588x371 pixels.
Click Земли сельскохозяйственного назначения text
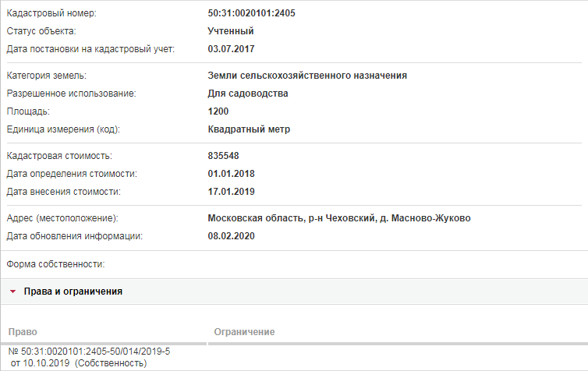point(307,76)
